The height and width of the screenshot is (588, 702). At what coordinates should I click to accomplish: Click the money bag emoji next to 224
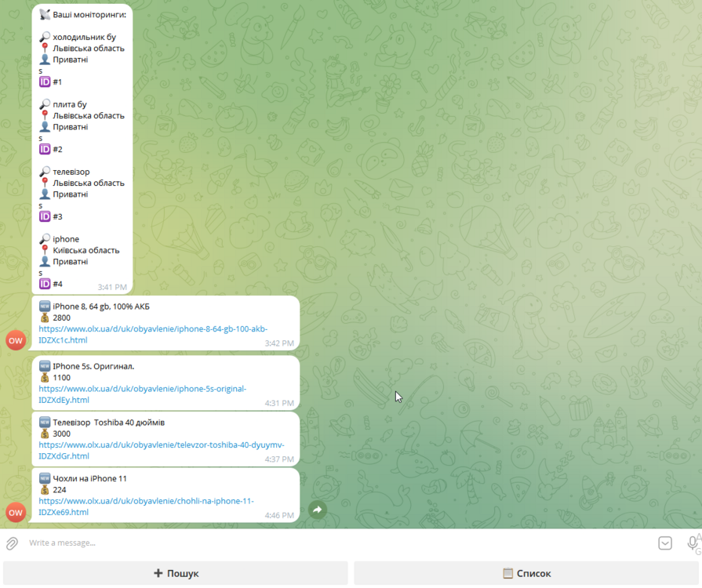[45, 489]
